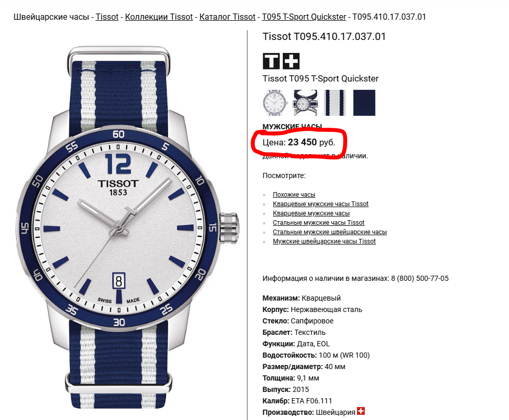Select the solid navy blue swatch thumbnail
The image size is (509, 420).
pos(364,103)
